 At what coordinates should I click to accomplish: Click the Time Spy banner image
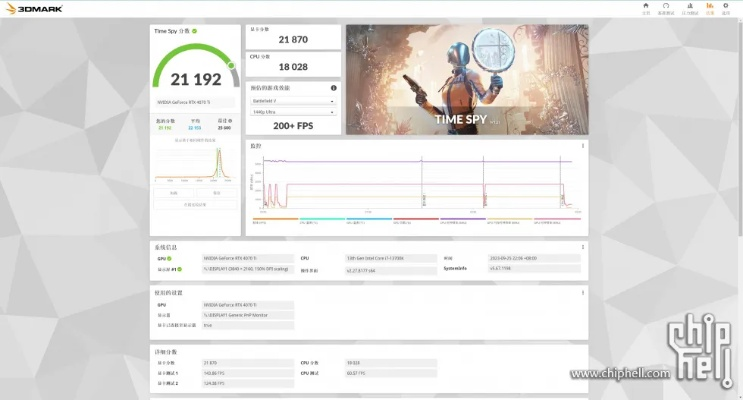466,80
